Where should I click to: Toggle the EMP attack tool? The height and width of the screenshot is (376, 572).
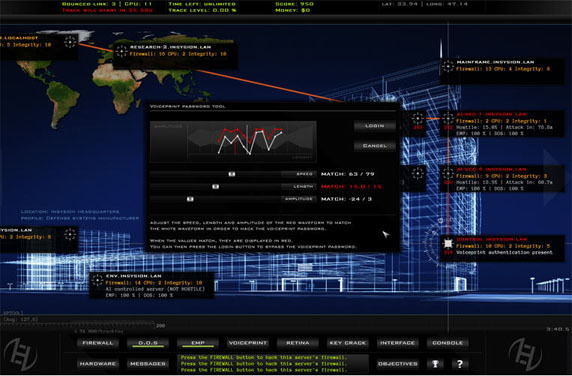[198, 343]
